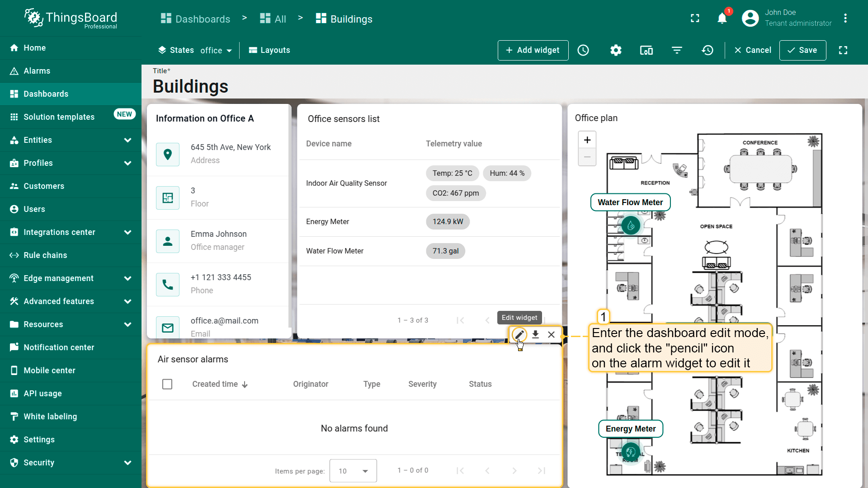The height and width of the screenshot is (488, 868).
Task: Click the pencil Edit widget icon
Action: (519, 335)
